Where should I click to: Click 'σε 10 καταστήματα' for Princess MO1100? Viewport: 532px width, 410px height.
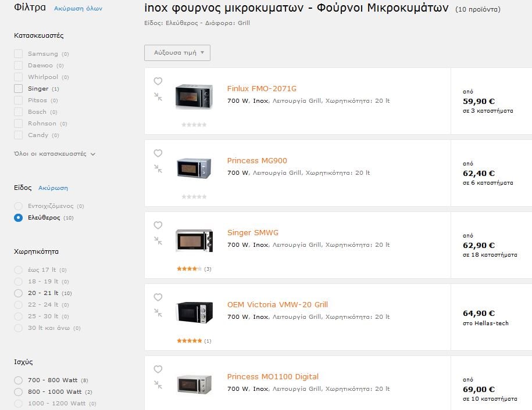490,399
